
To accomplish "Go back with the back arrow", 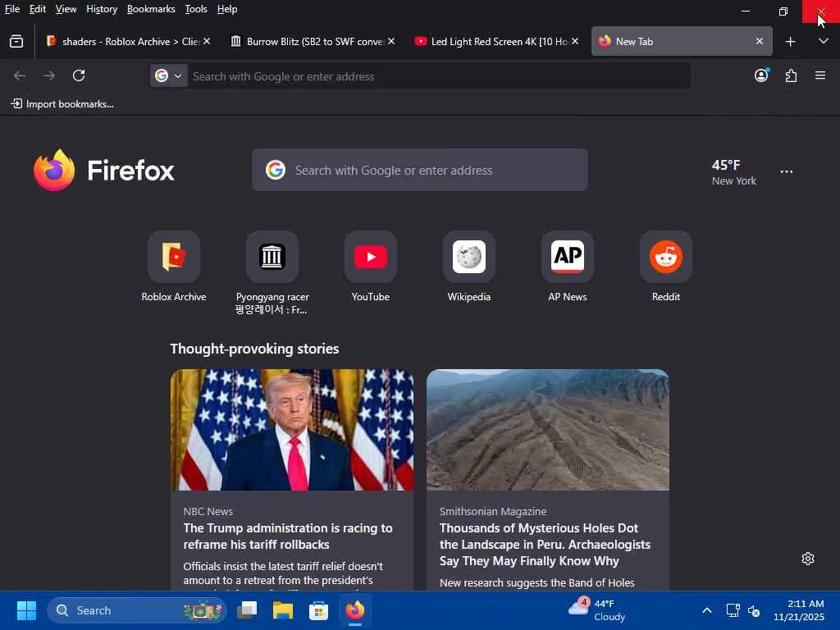I will (20, 75).
